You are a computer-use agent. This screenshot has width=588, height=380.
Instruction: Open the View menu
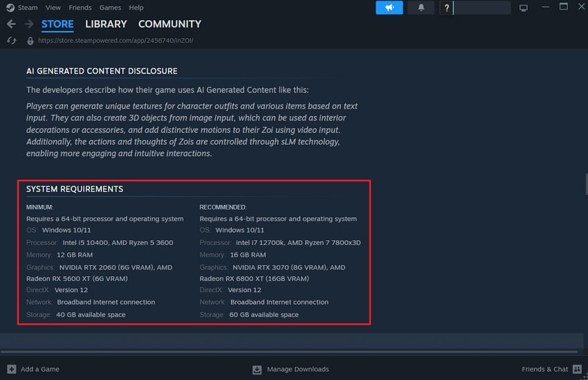tap(53, 8)
